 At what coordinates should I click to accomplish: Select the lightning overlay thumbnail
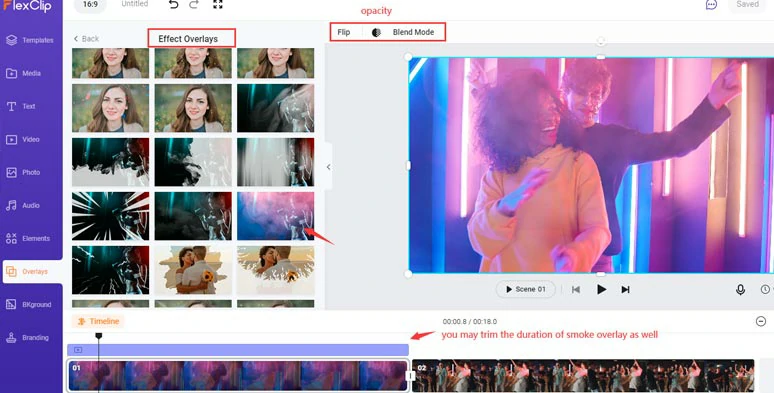(x=110, y=270)
